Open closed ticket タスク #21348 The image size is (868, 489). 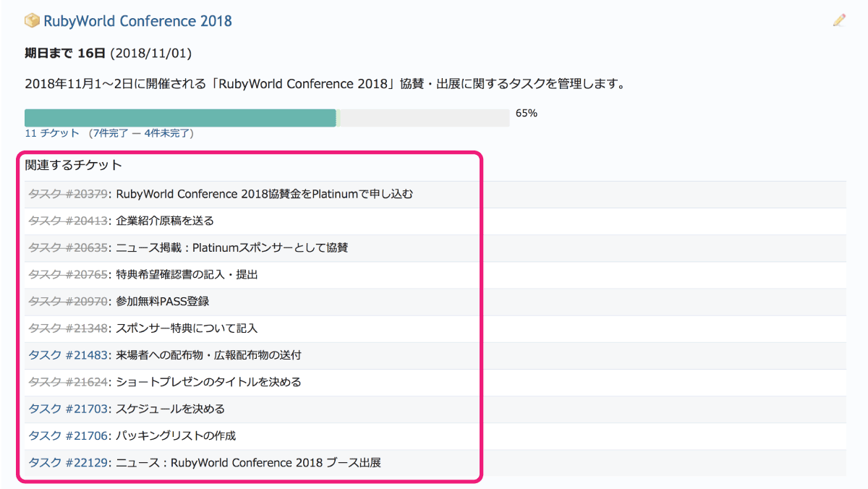(69, 328)
